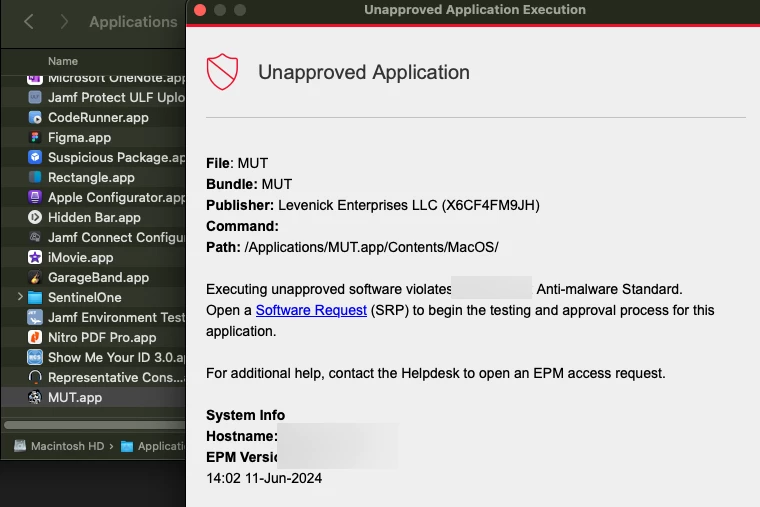Click the Apple Configurator app icon
Viewport: 760px width, 507px height.
coord(34,197)
